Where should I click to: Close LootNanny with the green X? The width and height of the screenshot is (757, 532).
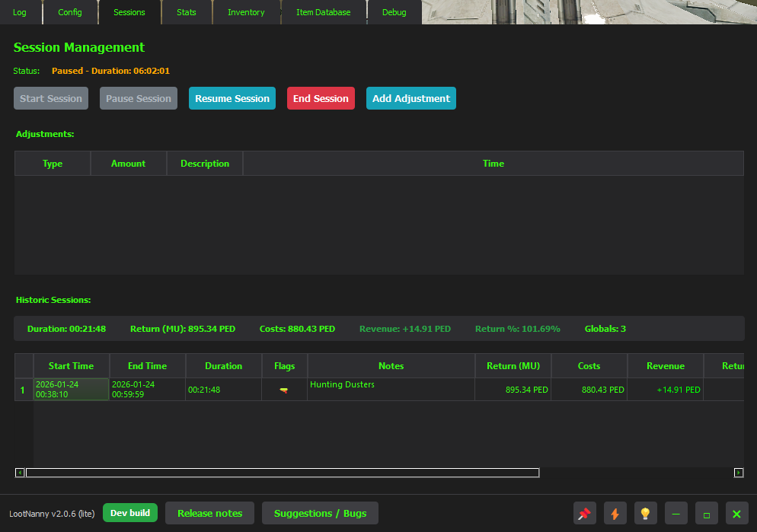(736, 513)
